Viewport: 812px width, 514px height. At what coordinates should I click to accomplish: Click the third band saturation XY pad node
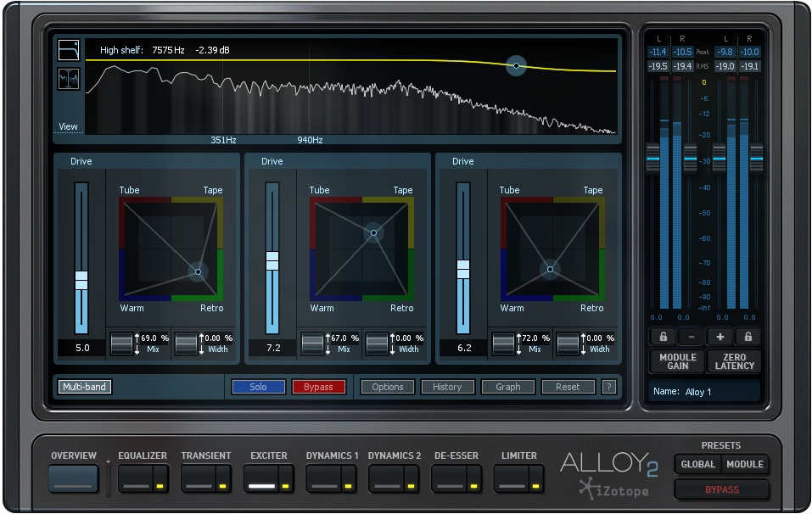pyautogui.click(x=550, y=269)
